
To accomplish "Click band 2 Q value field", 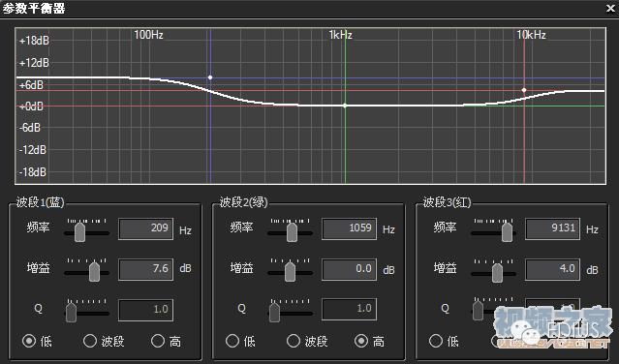I will 349,310.
